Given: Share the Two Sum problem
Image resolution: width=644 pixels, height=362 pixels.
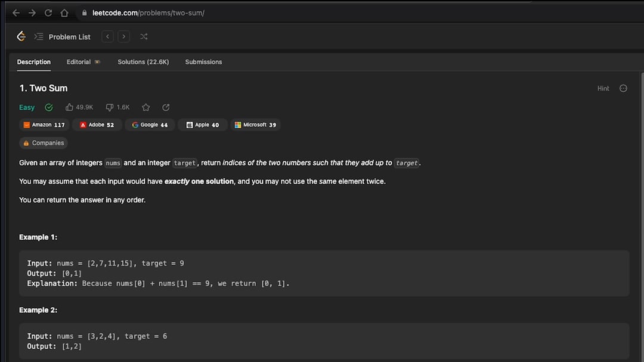Looking at the screenshot, I should [x=166, y=107].
